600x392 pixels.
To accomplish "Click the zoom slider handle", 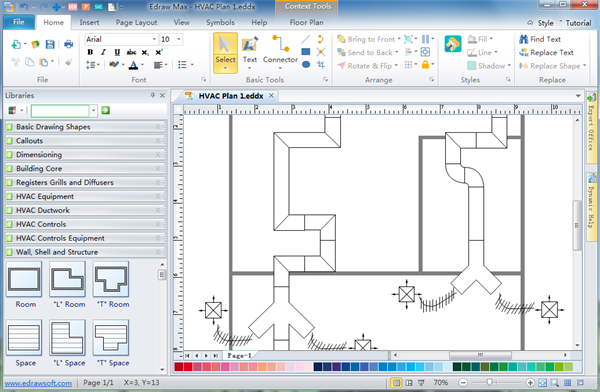I will tap(489, 382).
